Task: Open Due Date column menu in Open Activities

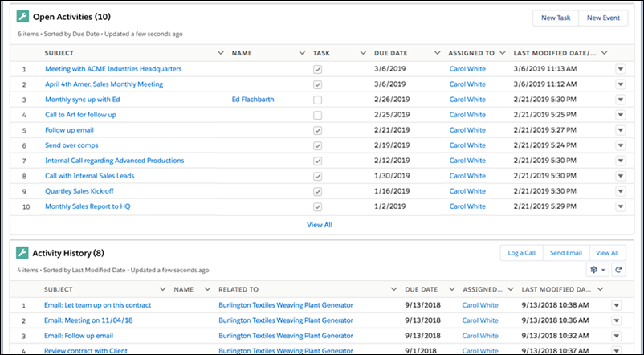Action: pyautogui.click(x=438, y=53)
